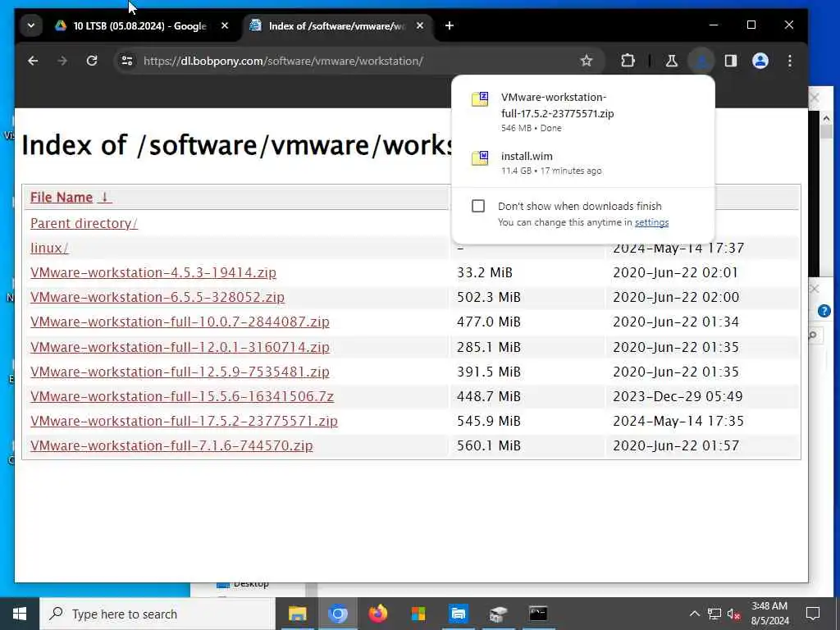Image resolution: width=840 pixels, height=630 pixels.
Task: Open Microsoft Store taskbar icon
Action: 418,614
